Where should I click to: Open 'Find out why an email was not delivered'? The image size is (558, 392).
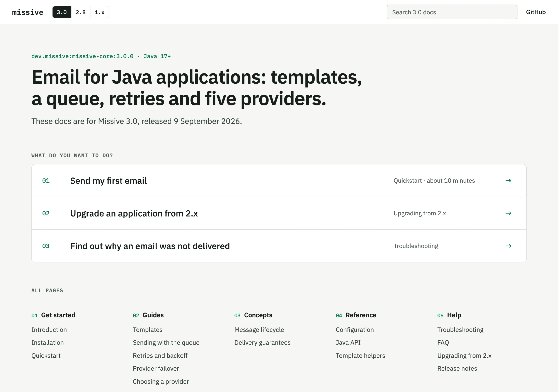279,246
